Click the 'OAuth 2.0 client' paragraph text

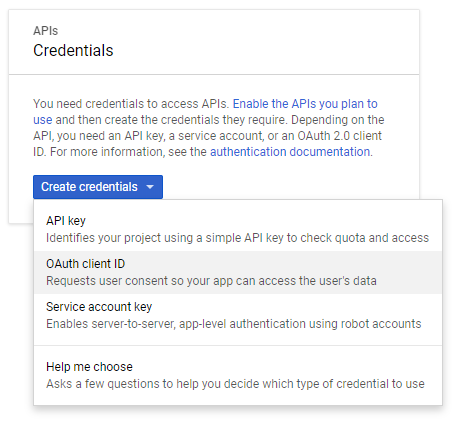340,136
